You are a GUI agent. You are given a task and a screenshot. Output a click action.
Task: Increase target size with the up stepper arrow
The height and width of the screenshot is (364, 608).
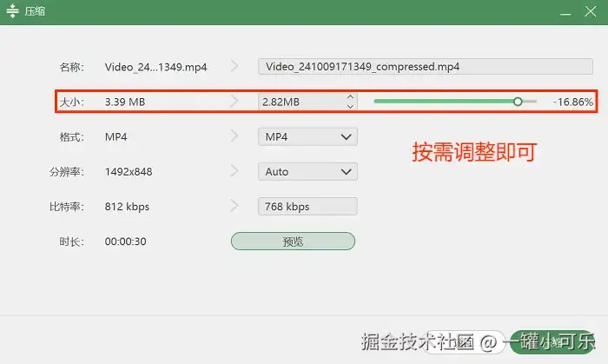pyautogui.click(x=351, y=97)
